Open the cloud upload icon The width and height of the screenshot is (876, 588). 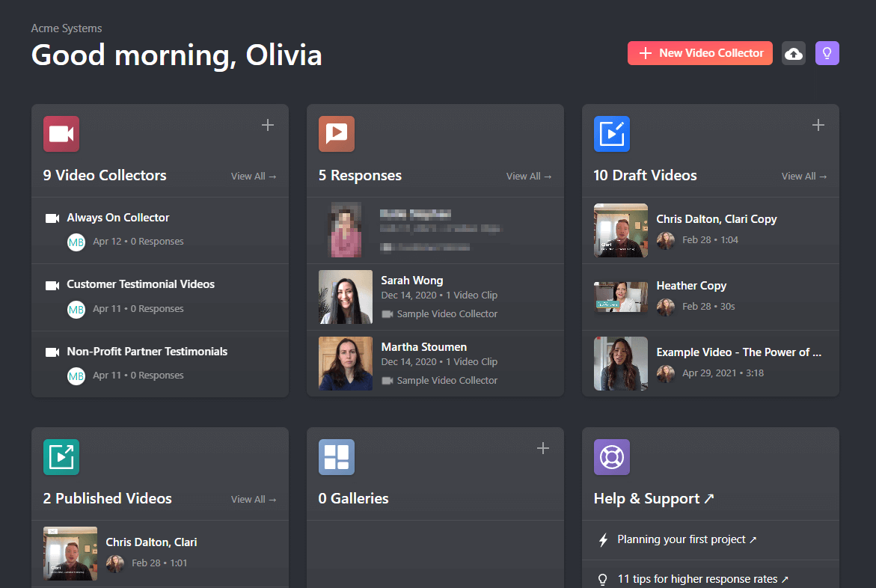tap(793, 53)
